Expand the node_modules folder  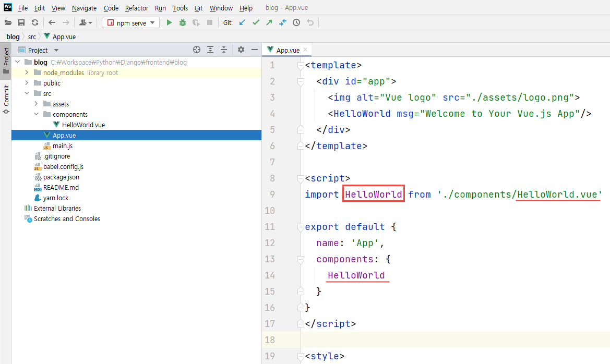click(27, 72)
